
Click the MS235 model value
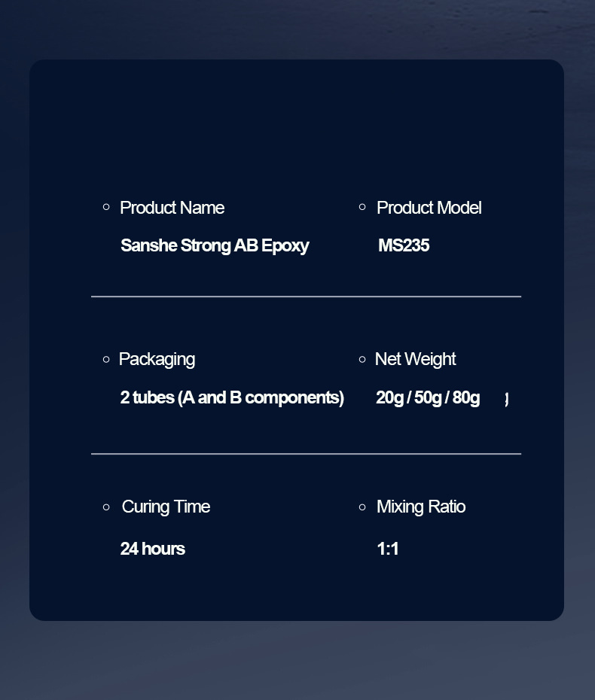(x=404, y=245)
